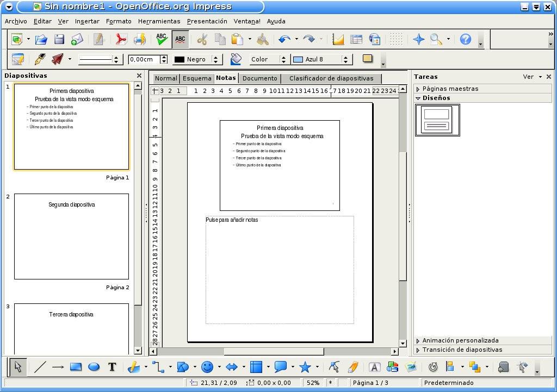The image size is (557, 392).
Task: Expand the Páginas maestras section
Action: click(483, 89)
